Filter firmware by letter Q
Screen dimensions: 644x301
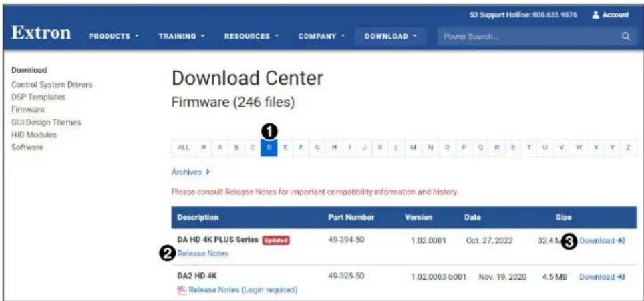pos(480,148)
